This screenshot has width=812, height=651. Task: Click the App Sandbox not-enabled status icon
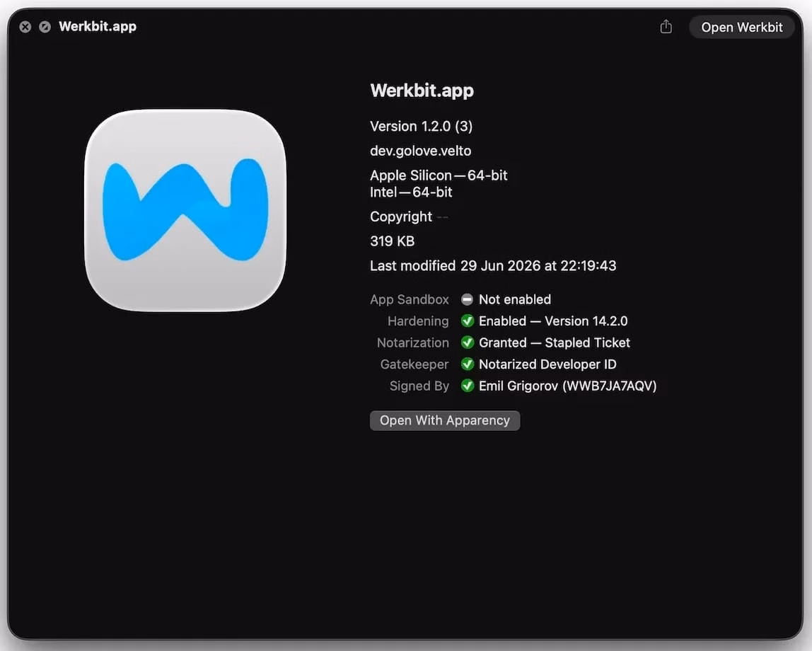[x=467, y=299]
